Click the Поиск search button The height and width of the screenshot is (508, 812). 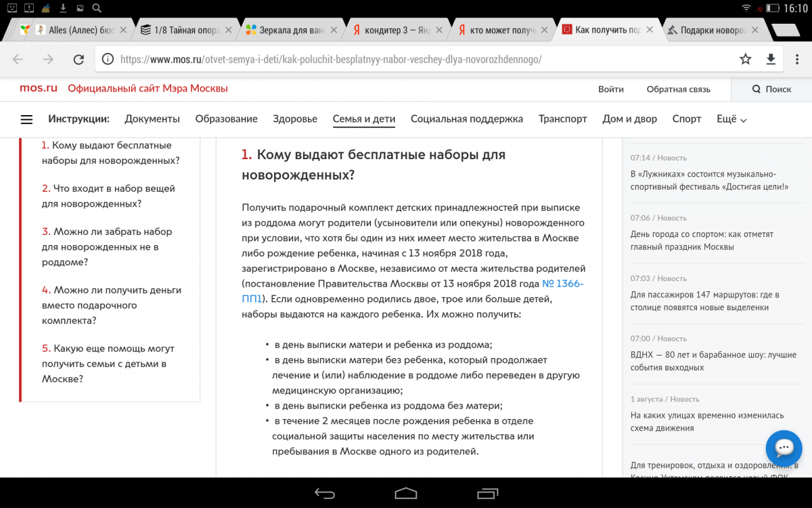[x=771, y=89]
